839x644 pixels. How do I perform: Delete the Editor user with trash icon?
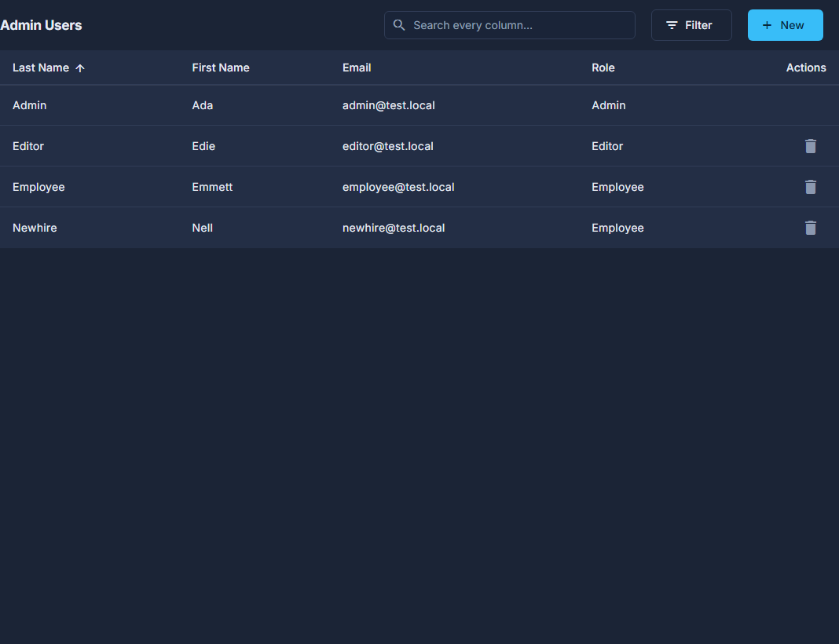tap(810, 146)
